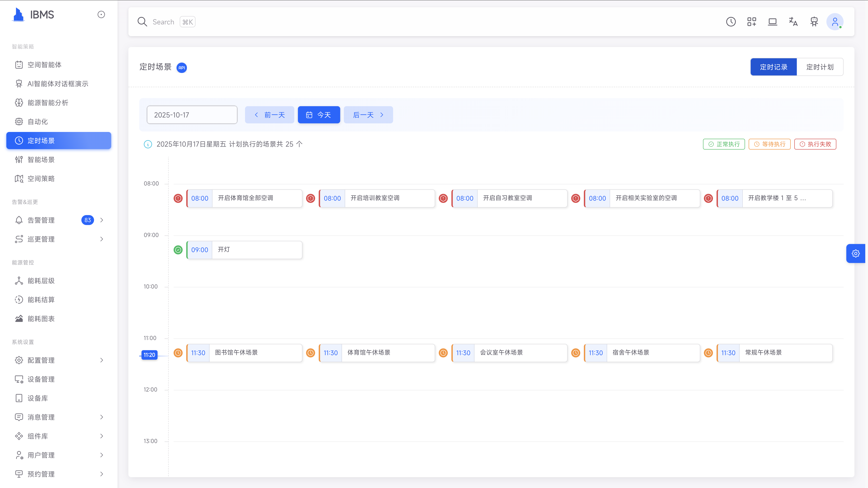Open the user avatar profile icon

(835, 22)
